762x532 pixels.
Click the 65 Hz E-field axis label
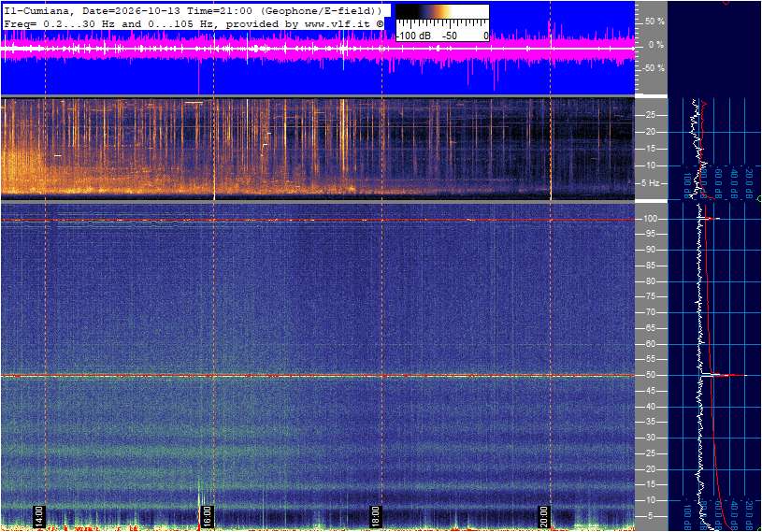[x=651, y=328]
